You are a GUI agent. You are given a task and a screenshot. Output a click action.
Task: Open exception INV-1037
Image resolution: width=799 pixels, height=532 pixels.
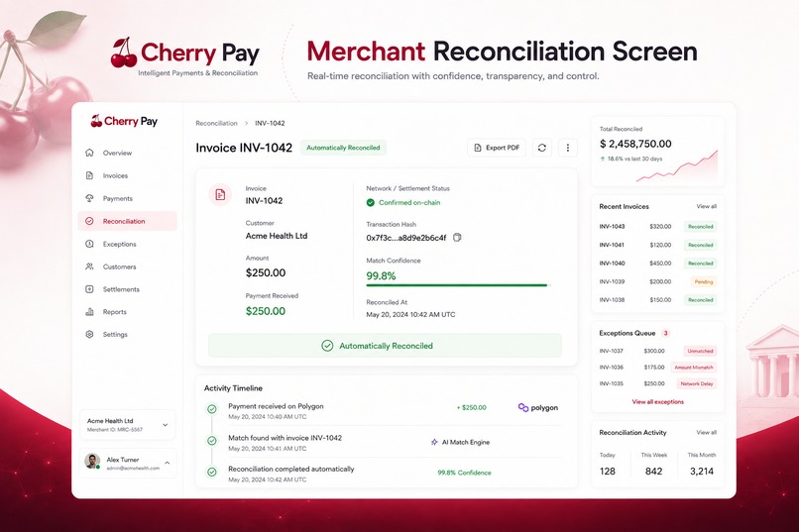tap(658, 351)
